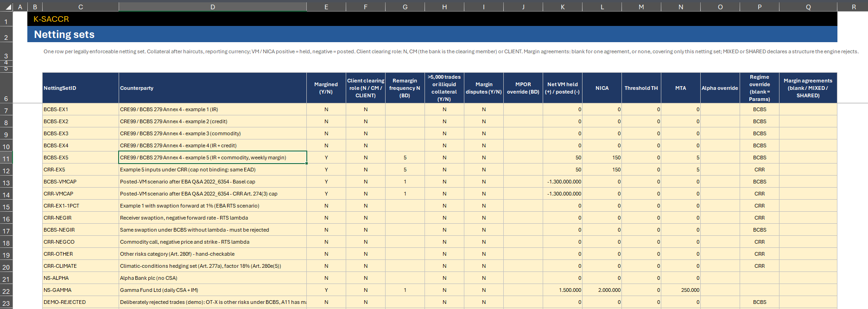Select column D header

[213, 7]
